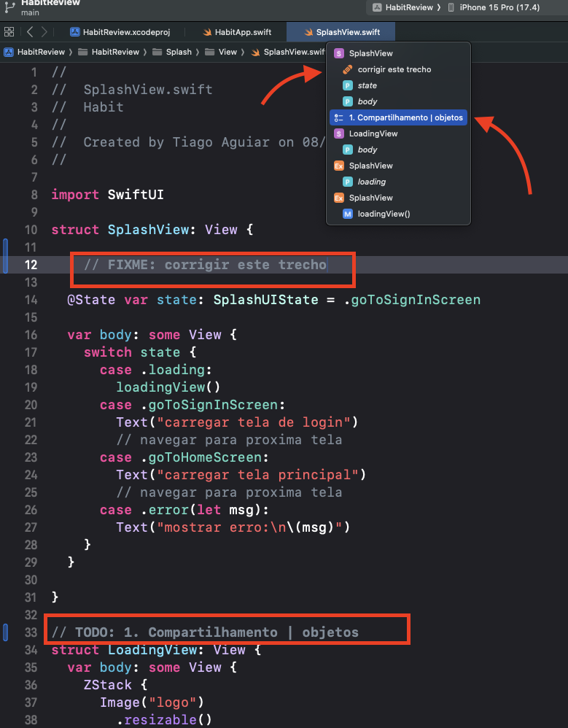568x728 pixels.
Task: Click Image("logo") on line 37
Action: [x=152, y=702]
